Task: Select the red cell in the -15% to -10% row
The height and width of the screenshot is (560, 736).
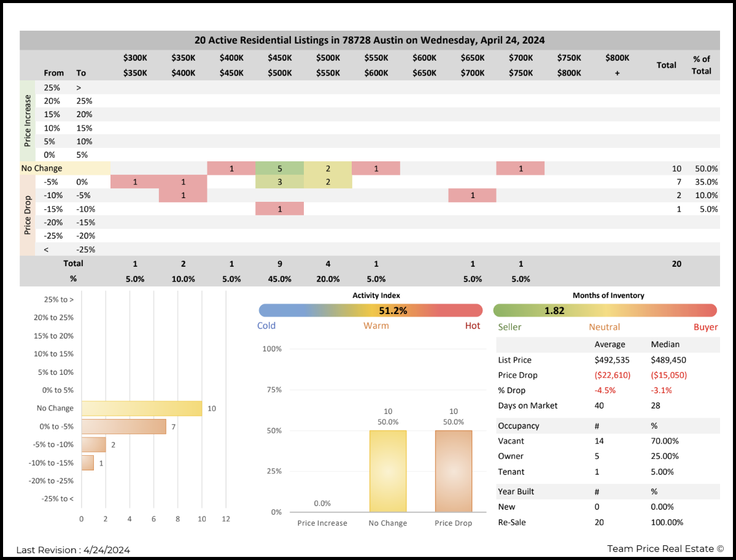Action: click(x=279, y=209)
